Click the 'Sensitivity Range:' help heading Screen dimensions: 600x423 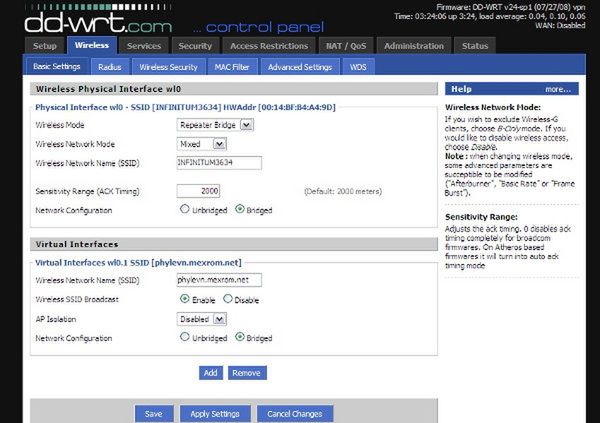point(481,217)
